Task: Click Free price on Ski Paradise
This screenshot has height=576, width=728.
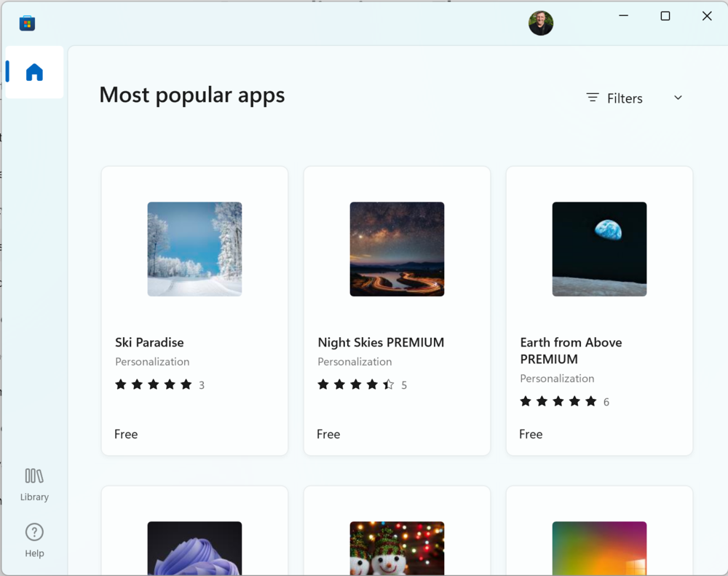Action: [126, 434]
